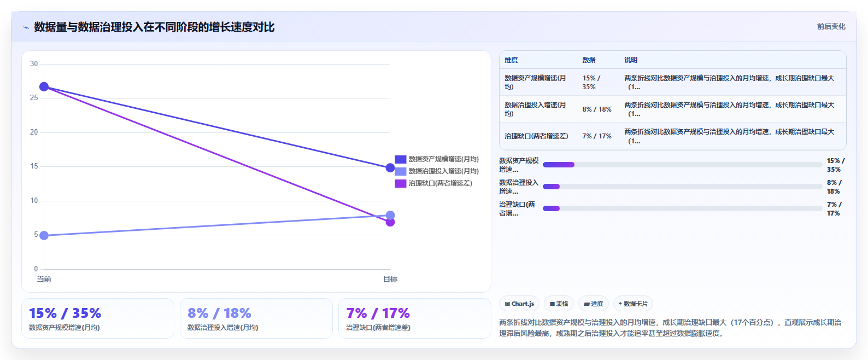Image resolution: width=868 pixels, height=360 pixels.
Task: Open the 8% / 18% stat card
Action: [256, 318]
